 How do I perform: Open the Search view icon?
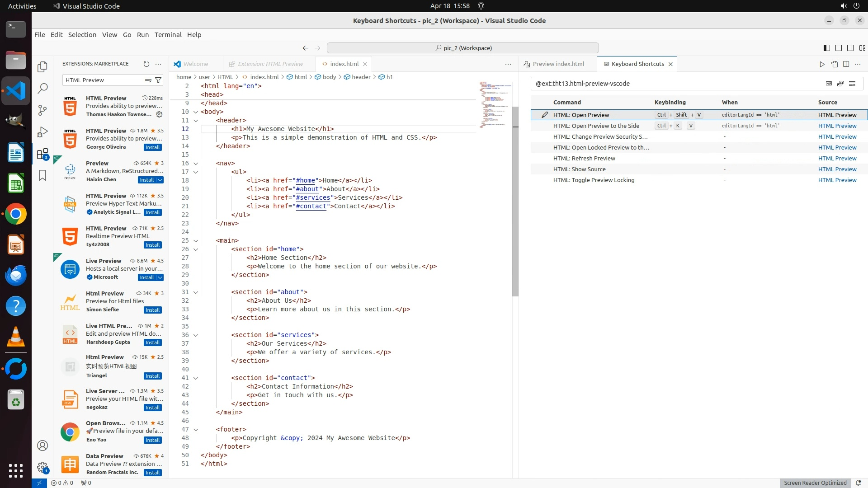pos(42,89)
